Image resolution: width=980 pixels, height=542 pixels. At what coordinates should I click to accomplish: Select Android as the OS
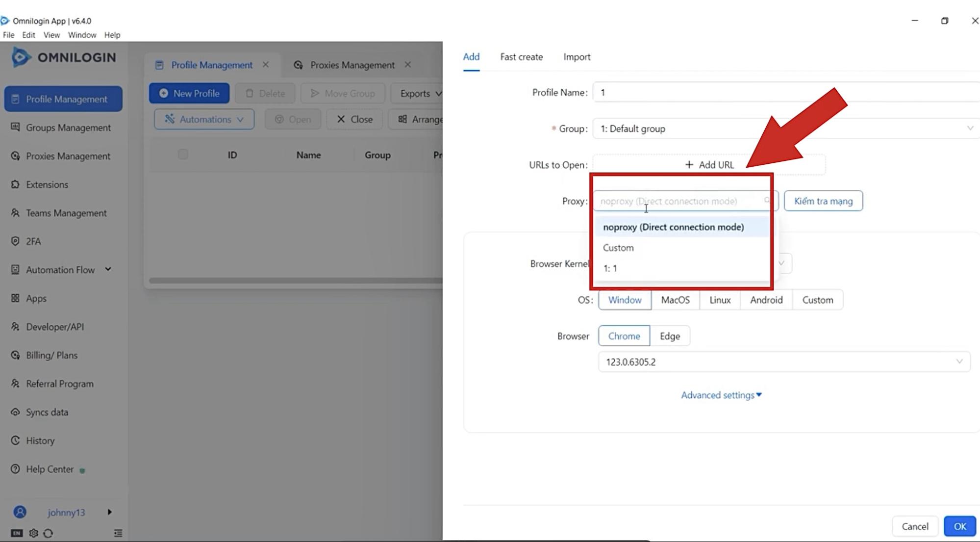[x=766, y=300]
